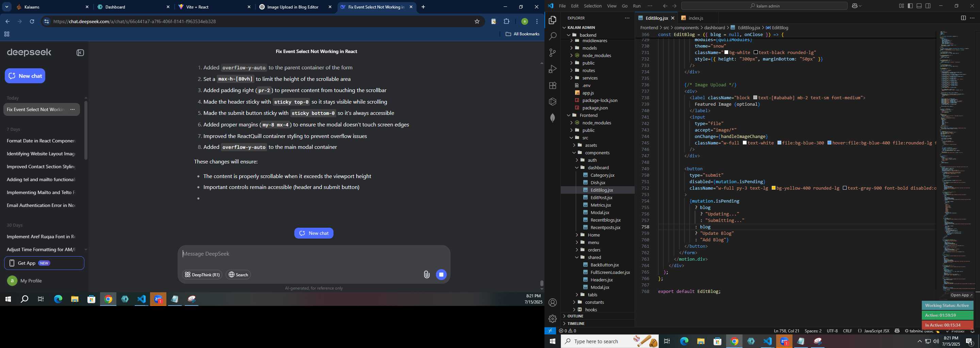Expand the OUTLINE section
This screenshot has width=980, height=348.
[575, 316]
